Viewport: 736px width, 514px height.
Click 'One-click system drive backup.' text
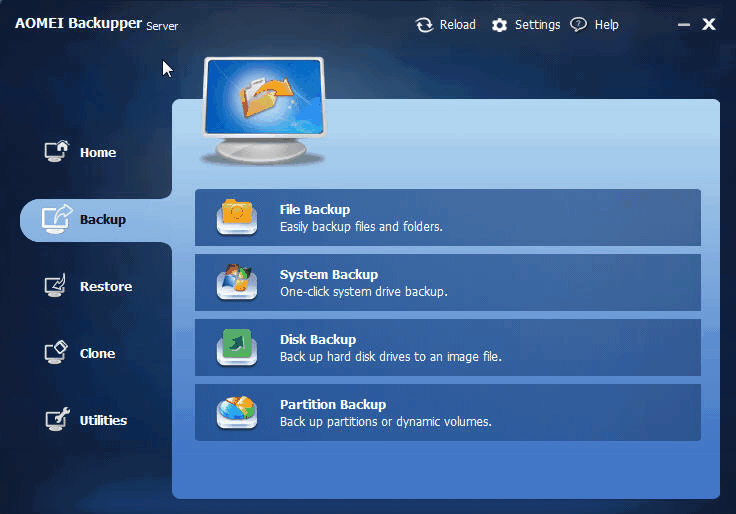click(x=364, y=292)
